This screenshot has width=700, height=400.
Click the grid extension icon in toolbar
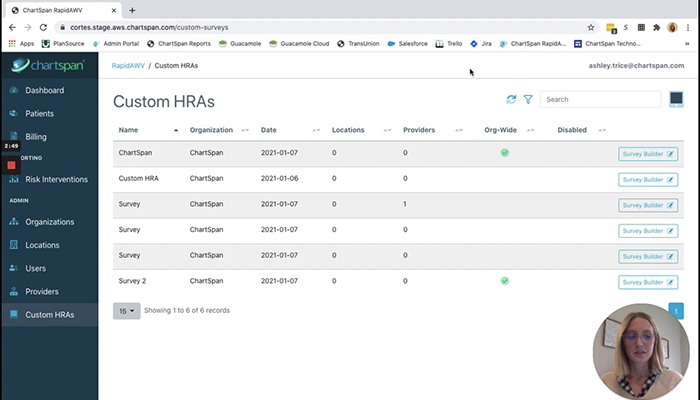tap(641, 27)
